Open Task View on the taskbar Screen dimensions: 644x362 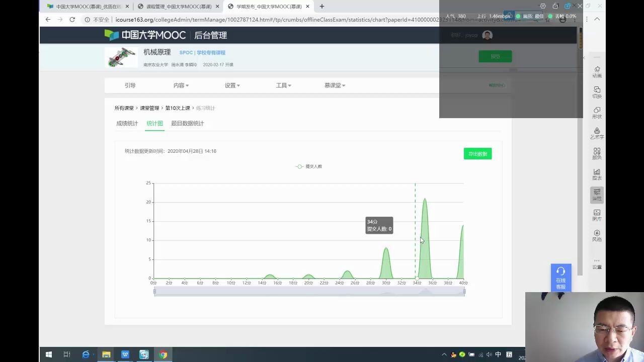point(66,354)
